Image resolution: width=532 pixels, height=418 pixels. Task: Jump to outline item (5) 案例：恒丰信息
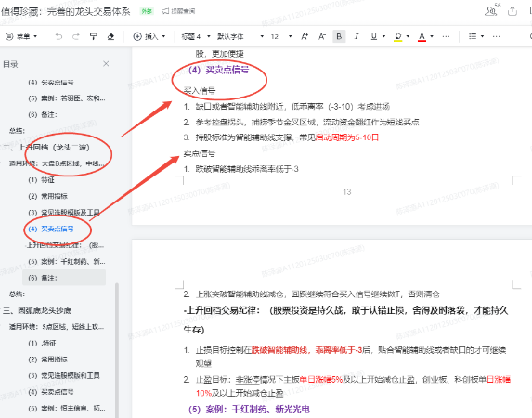tap(67, 408)
